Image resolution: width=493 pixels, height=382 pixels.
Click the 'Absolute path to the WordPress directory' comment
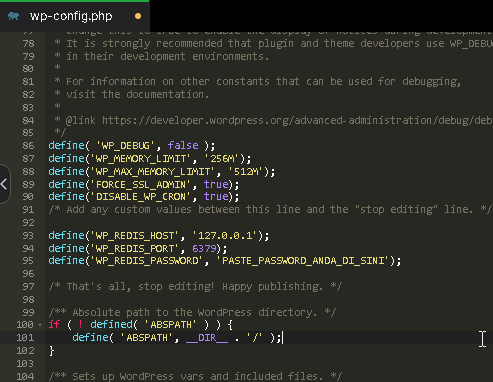192,312
